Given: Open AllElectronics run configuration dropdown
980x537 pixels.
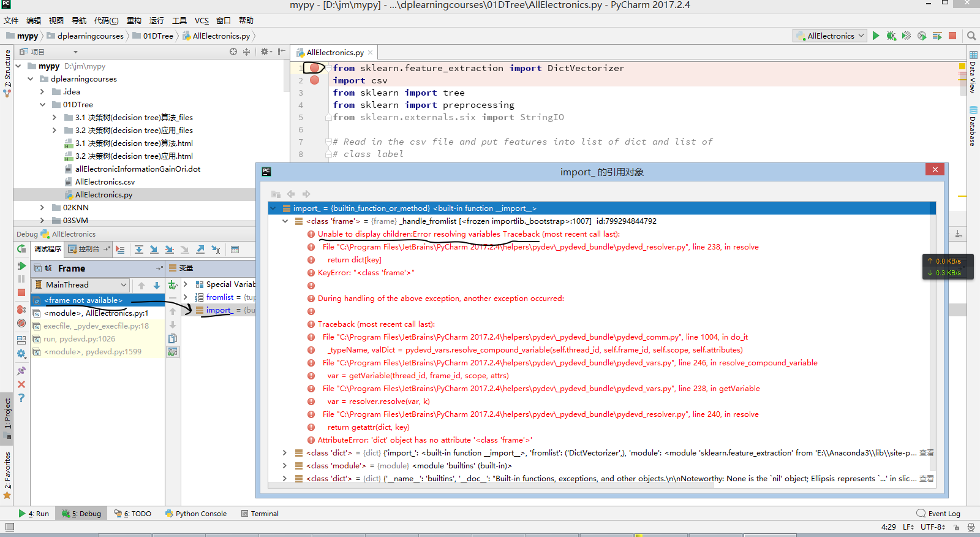Looking at the screenshot, I should (830, 36).
